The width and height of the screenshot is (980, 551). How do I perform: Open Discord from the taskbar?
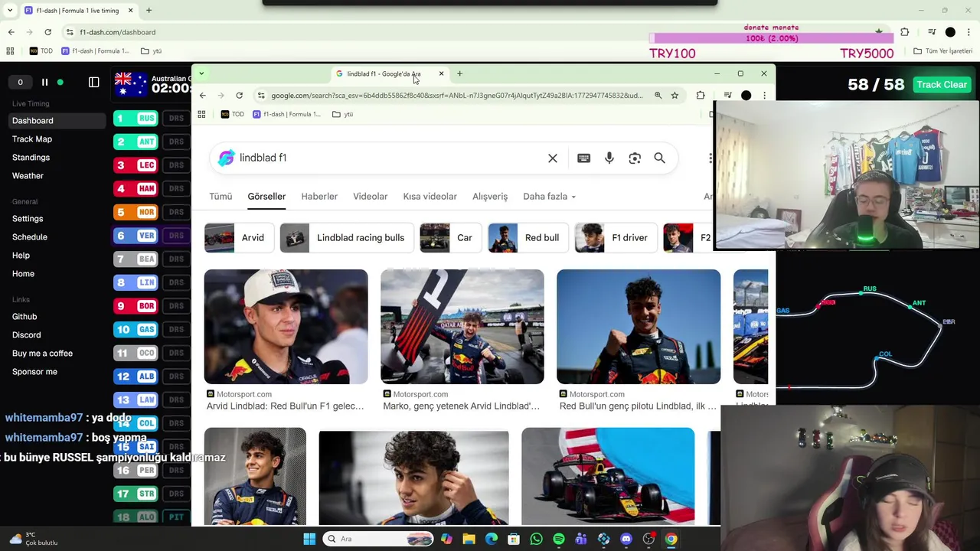pos(626,539)
